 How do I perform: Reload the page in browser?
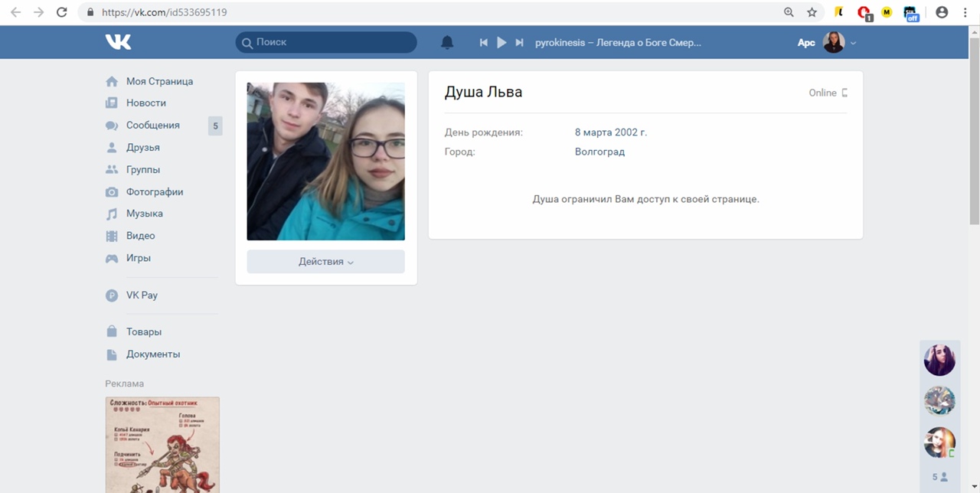(62, 12)
